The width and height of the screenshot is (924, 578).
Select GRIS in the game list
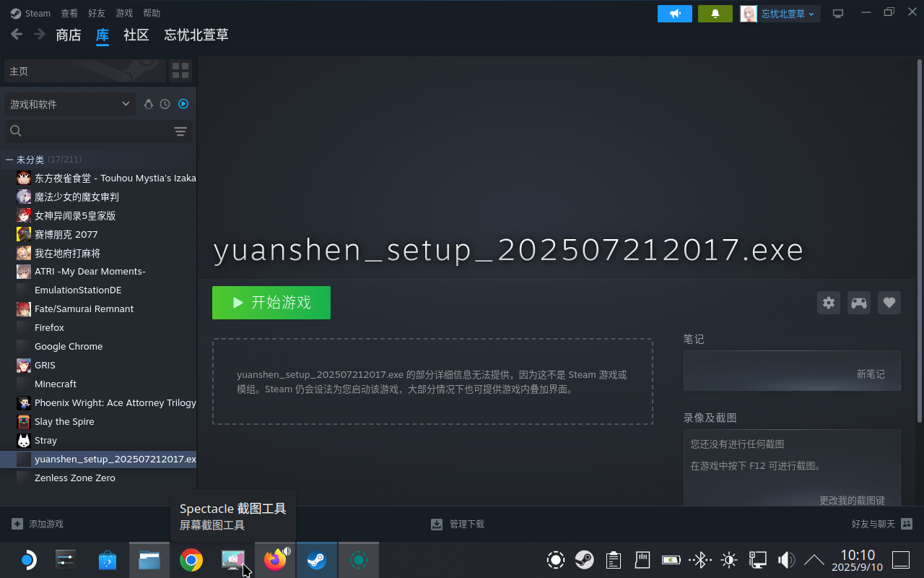[100, 366]
